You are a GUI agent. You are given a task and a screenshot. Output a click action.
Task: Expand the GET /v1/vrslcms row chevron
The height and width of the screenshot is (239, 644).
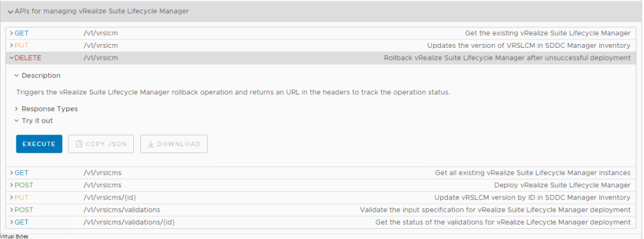coord(11,173)
